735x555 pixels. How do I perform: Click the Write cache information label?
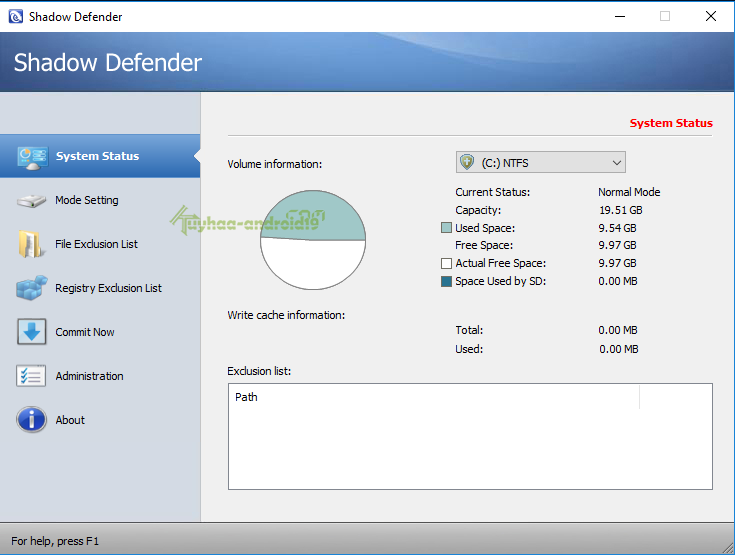286,315
